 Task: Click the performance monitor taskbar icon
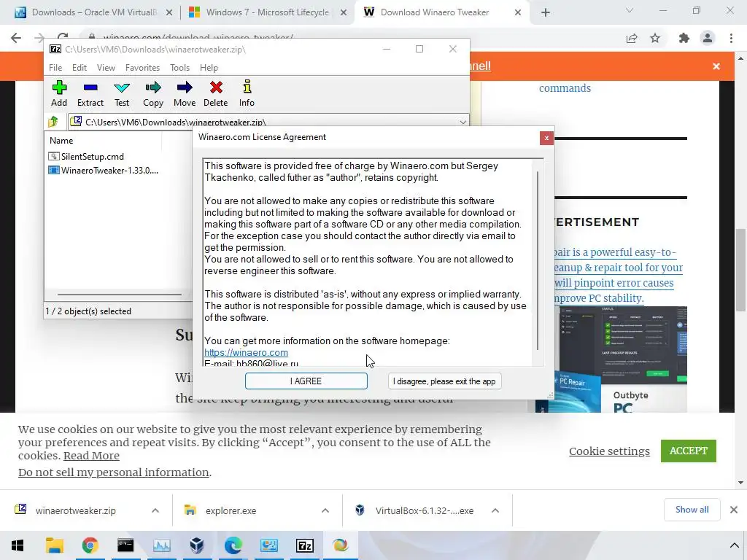161,545
